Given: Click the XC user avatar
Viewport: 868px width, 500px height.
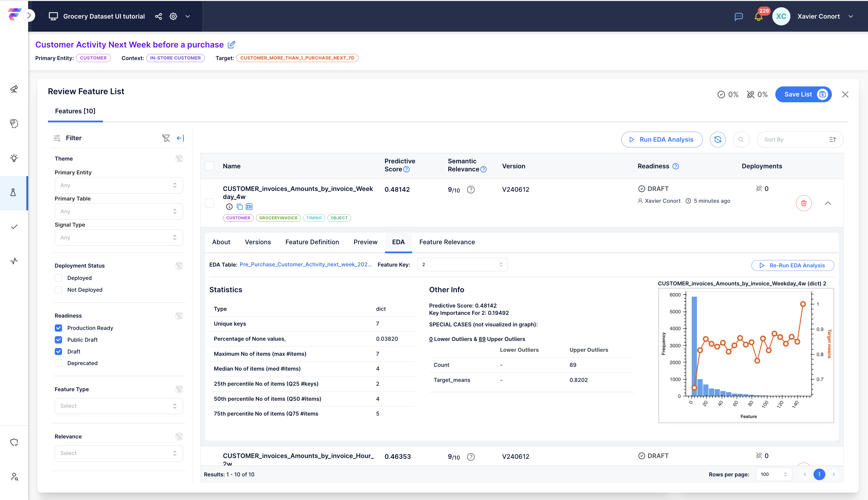Looking at the screenshot, I should click(781, 16).
